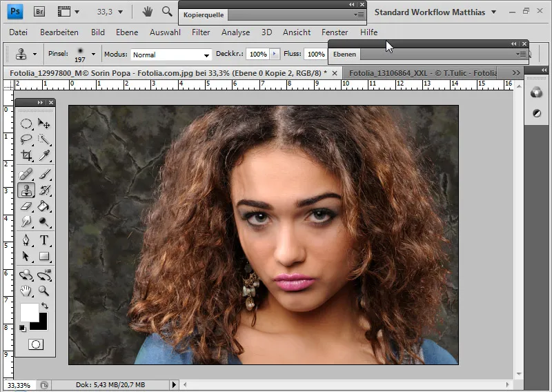Screen dimensions: 552x392
Task: Reset to default black and white colors
Action: coord(23,329)
